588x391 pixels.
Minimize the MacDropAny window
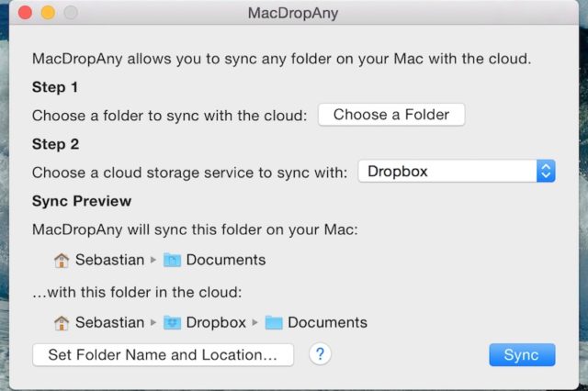(48, 13)
